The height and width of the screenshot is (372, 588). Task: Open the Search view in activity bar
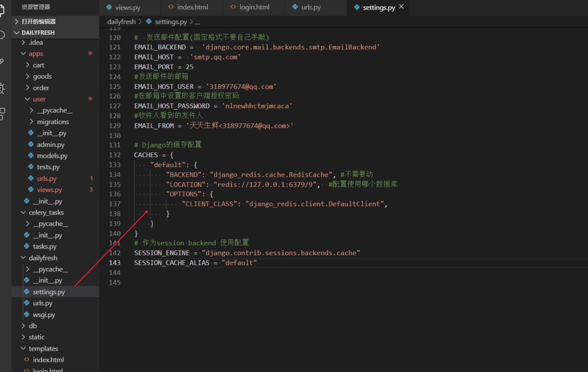tap(2, 35)
